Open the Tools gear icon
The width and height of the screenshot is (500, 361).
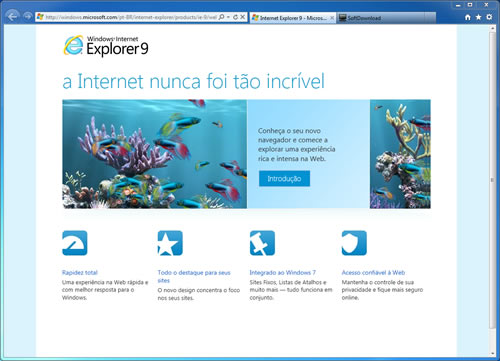pyautogui.click(x=489, y=17)
